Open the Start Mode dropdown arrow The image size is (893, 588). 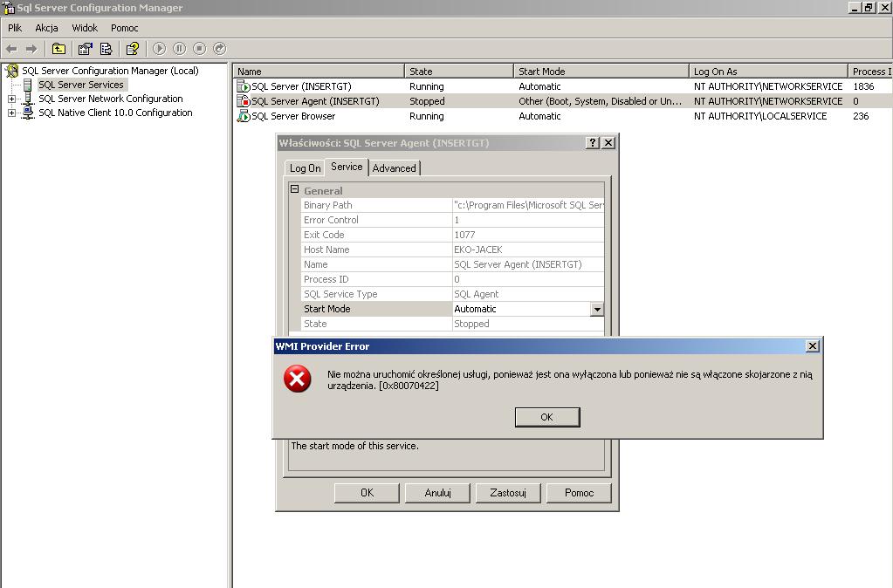pyautogui.click(x=597, y=309)
